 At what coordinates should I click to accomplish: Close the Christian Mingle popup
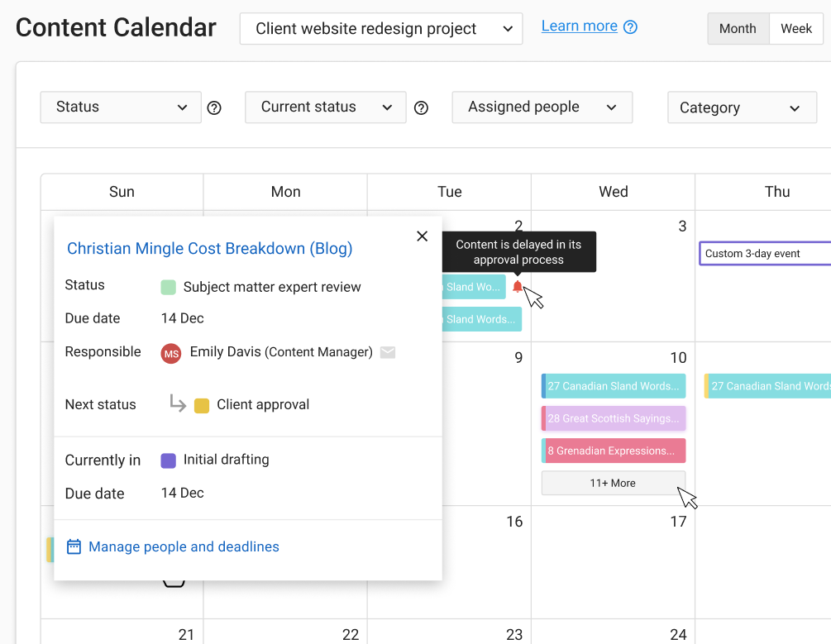pos(422,236)
